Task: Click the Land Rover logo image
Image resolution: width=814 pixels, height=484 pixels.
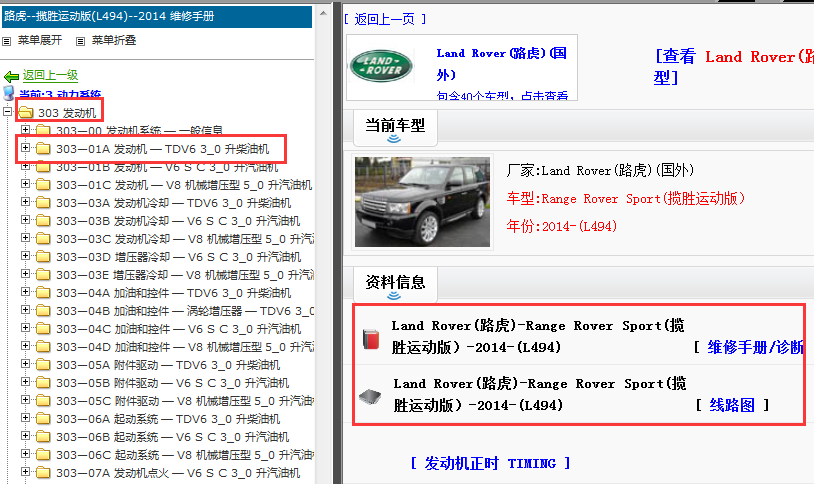Action: click(x=382, y=66)
